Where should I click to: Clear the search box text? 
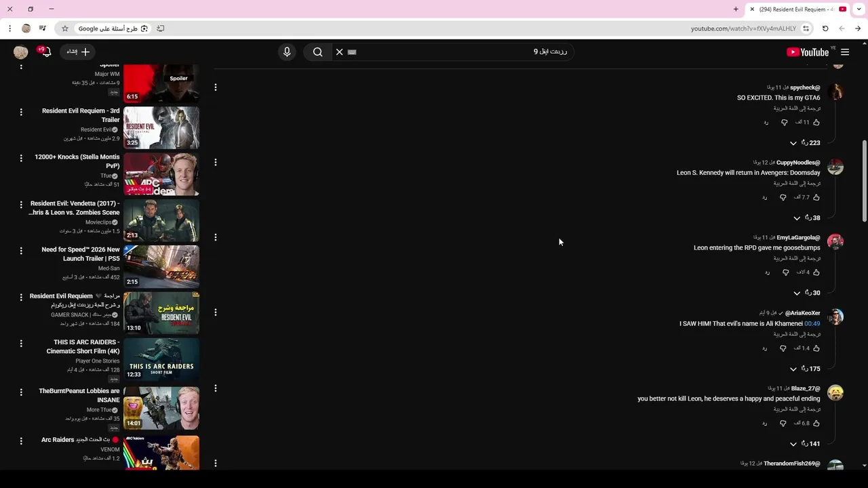tap(340, 52)
